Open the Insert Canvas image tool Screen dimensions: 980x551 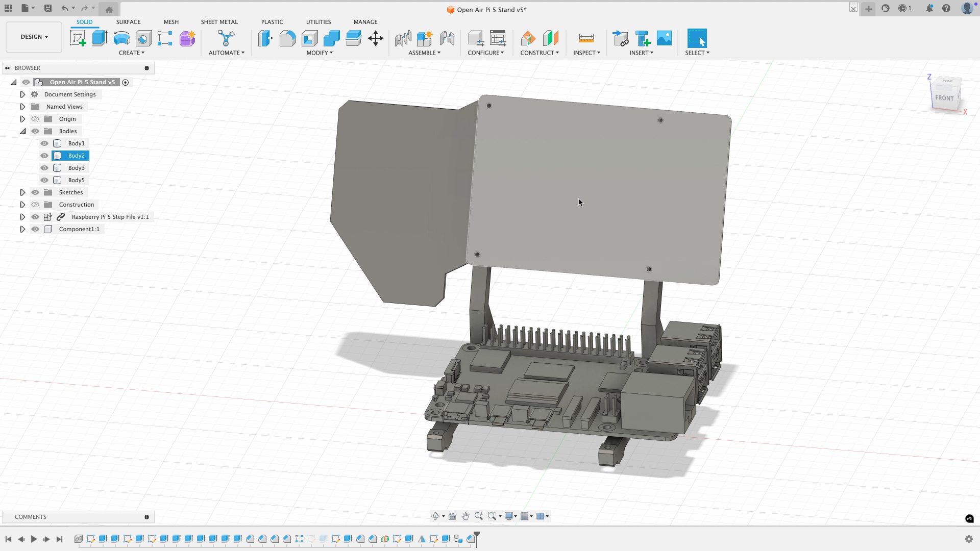coord(664,38)
